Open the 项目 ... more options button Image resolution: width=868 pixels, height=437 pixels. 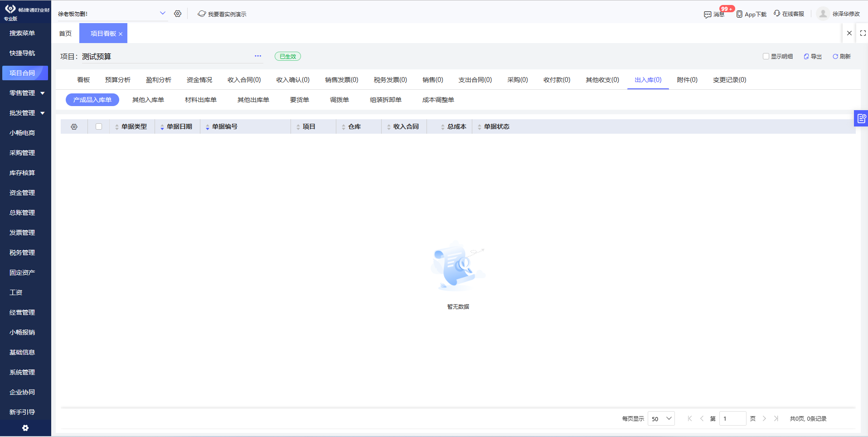(257, 56)
